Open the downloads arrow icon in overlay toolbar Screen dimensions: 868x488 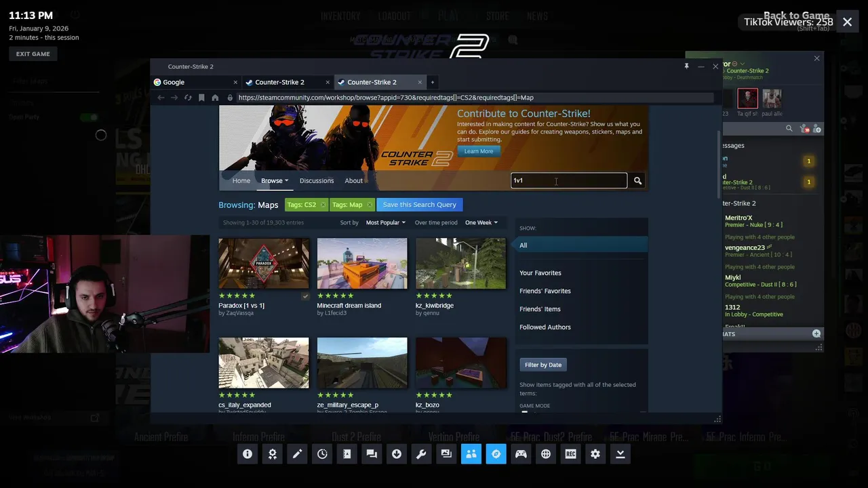click(397, 454)
